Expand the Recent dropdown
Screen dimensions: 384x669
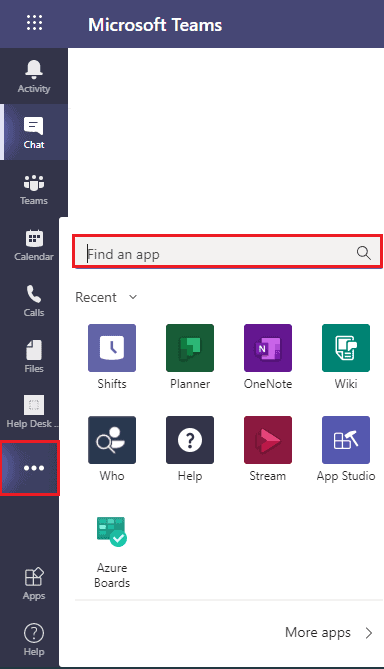coord(106,297)
